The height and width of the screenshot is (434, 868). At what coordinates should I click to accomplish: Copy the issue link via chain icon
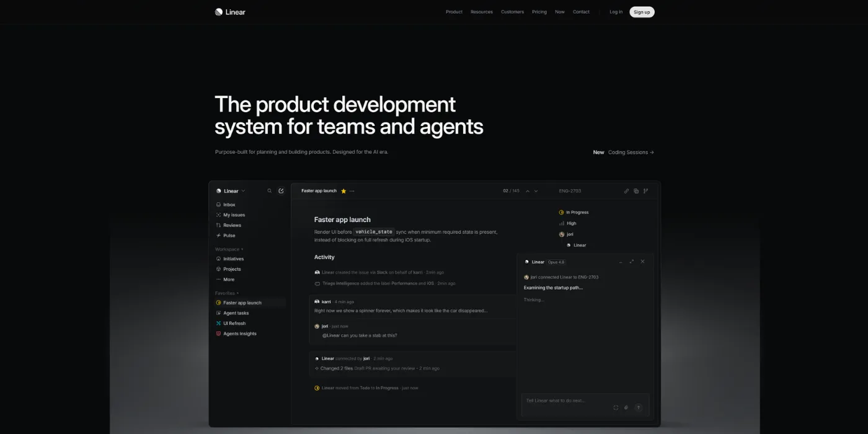(x=626, y=191)
